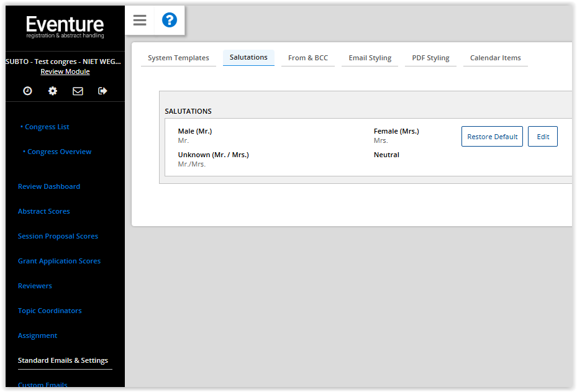Screen dimensions: 577x392
Task: Open the From & BCC tab
Action: click(x=307, y=58)
